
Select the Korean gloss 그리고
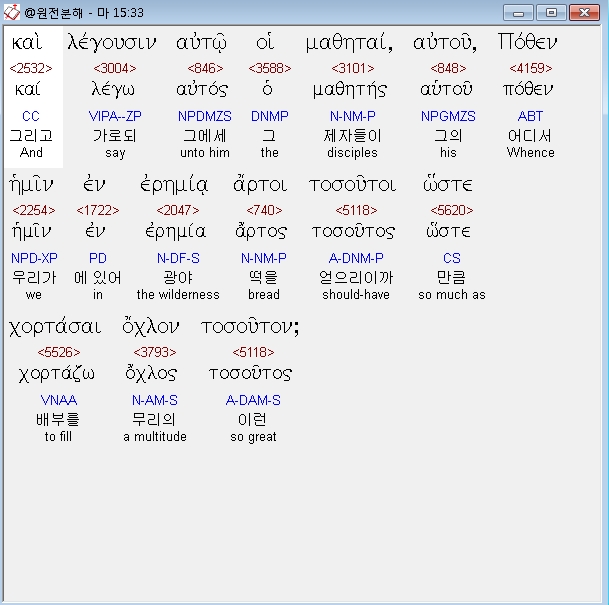tap(31, 136)
